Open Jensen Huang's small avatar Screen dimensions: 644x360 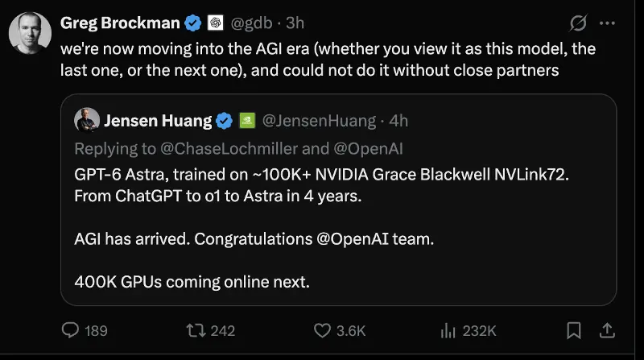[87, 120]
